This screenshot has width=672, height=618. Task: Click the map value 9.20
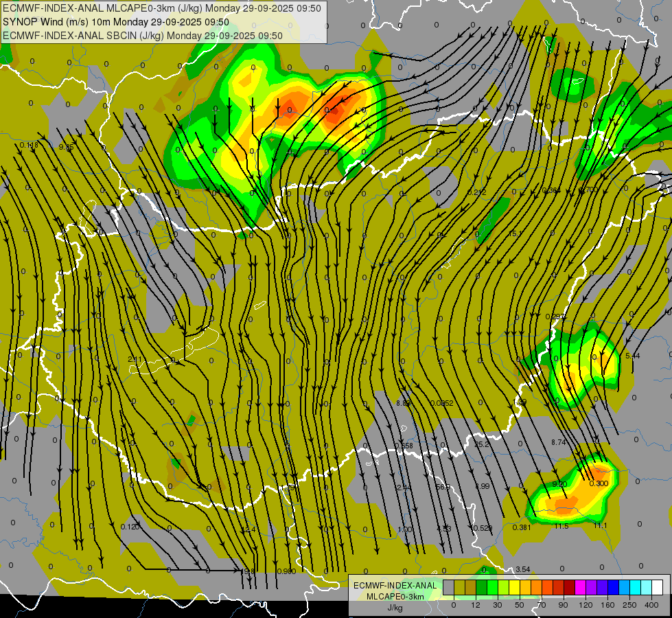pyautogui.click(x=559, y=484)
